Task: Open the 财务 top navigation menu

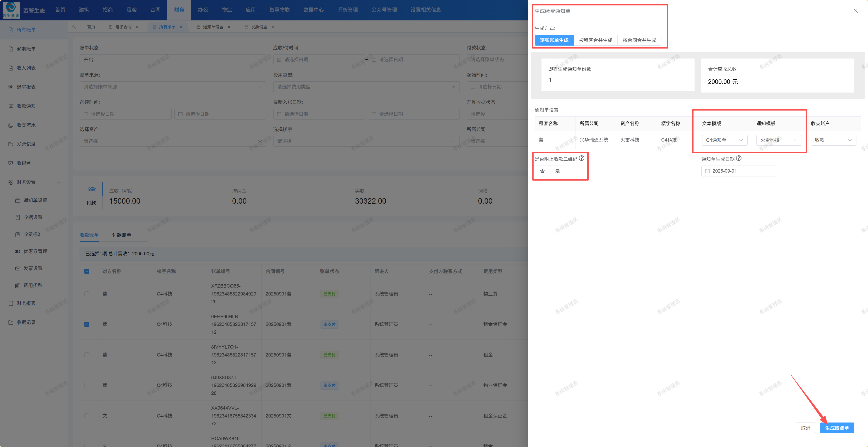Action: tap(179, 10)
